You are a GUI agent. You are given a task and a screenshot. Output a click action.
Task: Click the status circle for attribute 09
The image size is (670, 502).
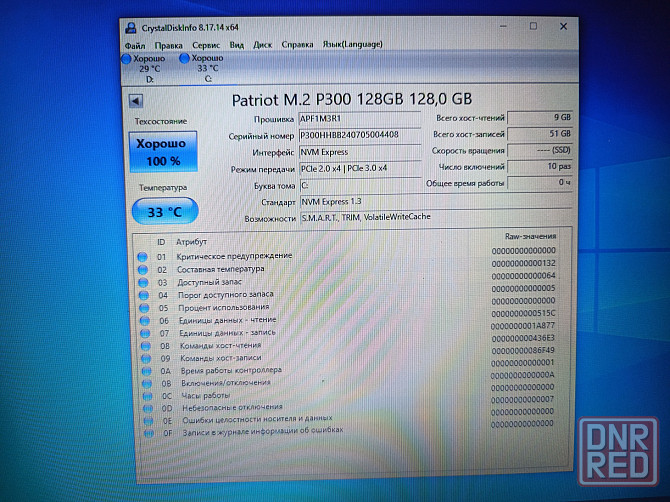click(x=146, y=358)
